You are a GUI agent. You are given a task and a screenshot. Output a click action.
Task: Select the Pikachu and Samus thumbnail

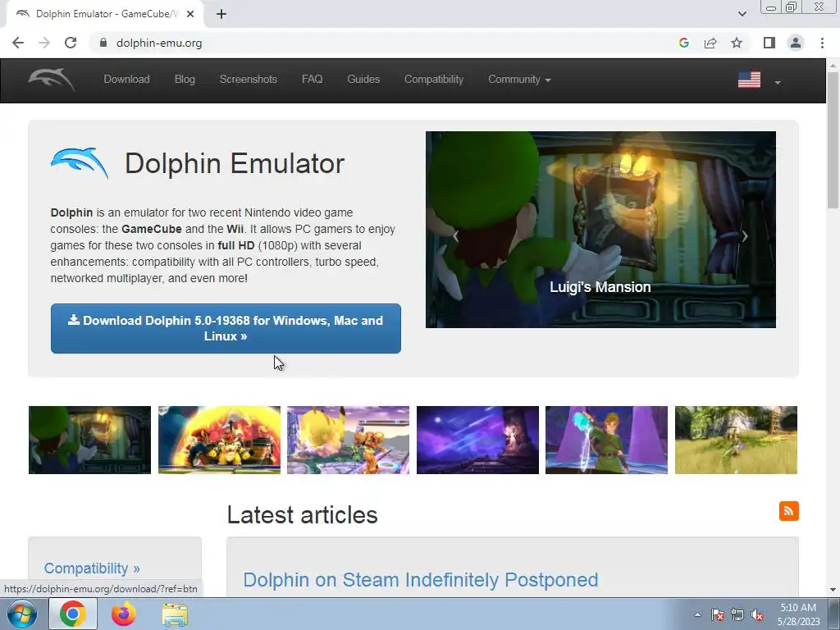coord(348,440)
